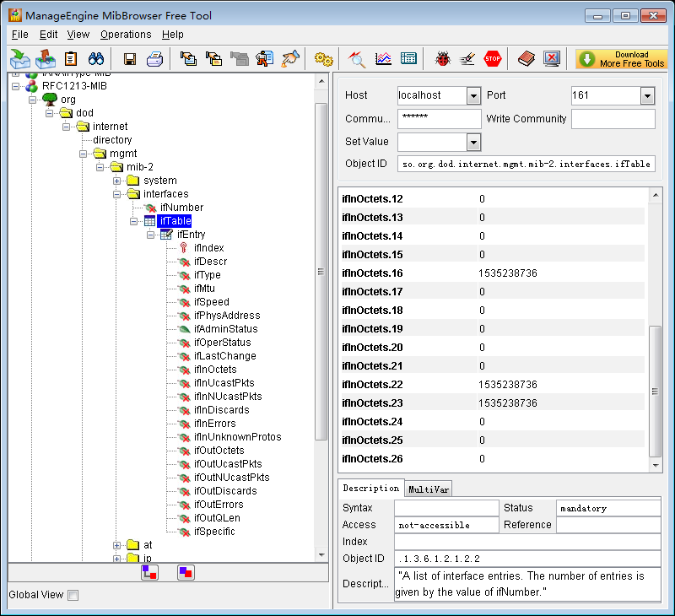Click the red STOP sign icon
This screenshot has width=675, height=616.
coord(493,58)
